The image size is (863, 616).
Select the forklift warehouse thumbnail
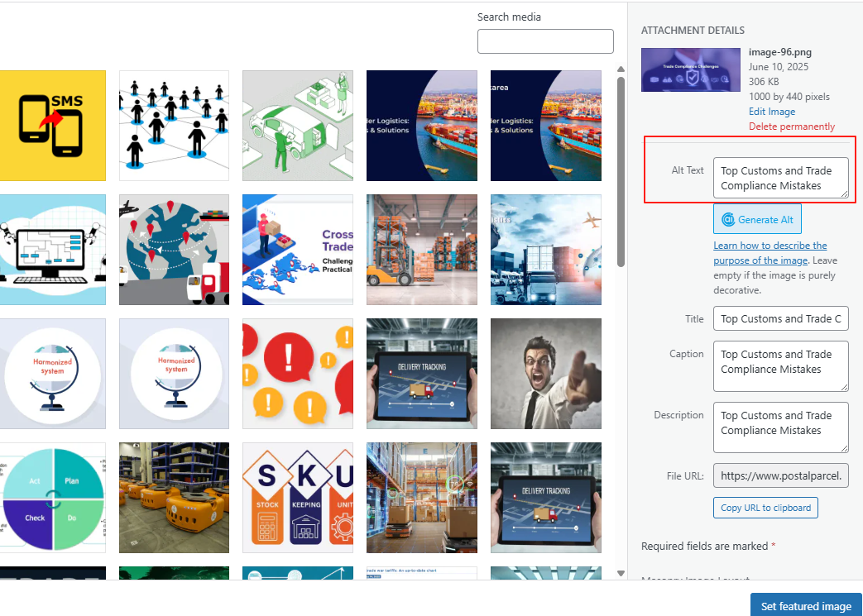[x=421, y=250]
